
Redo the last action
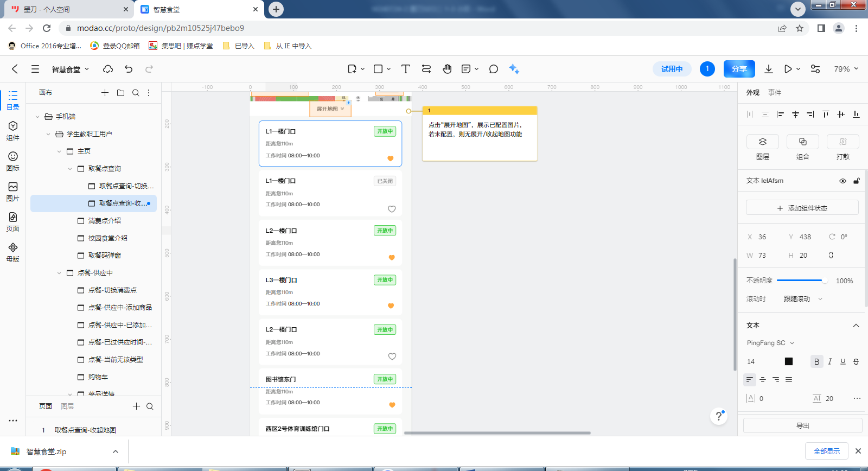[149, 69]
